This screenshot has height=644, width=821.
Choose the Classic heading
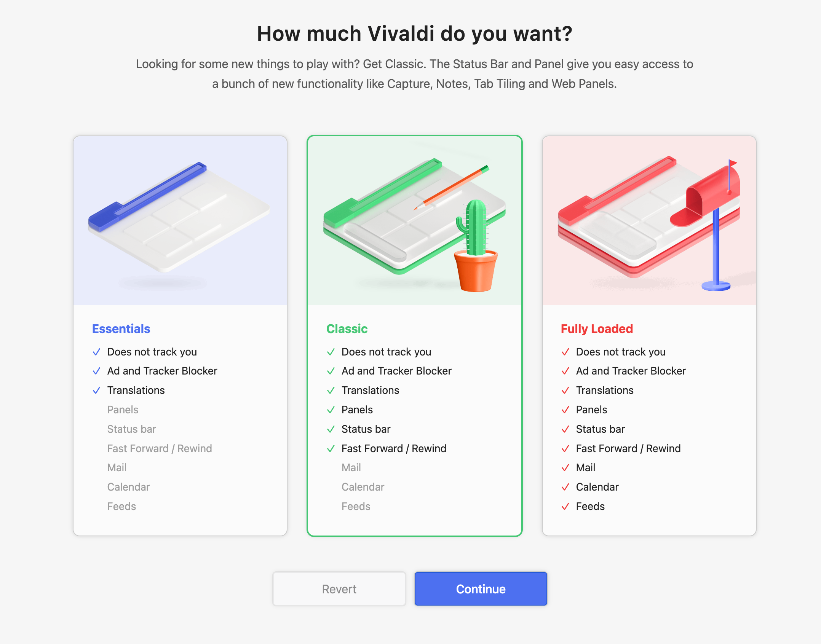[x=347, y=328]
